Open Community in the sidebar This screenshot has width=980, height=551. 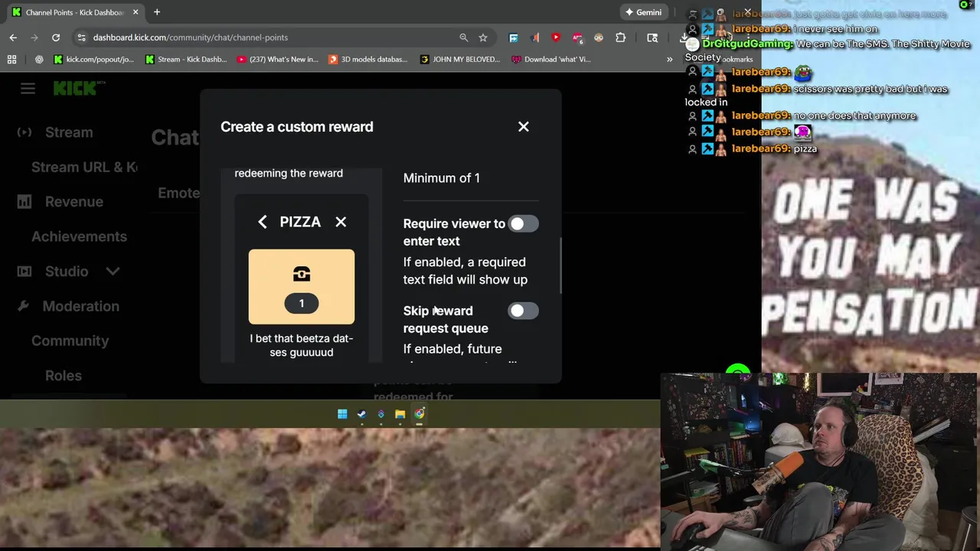(70, 341)
